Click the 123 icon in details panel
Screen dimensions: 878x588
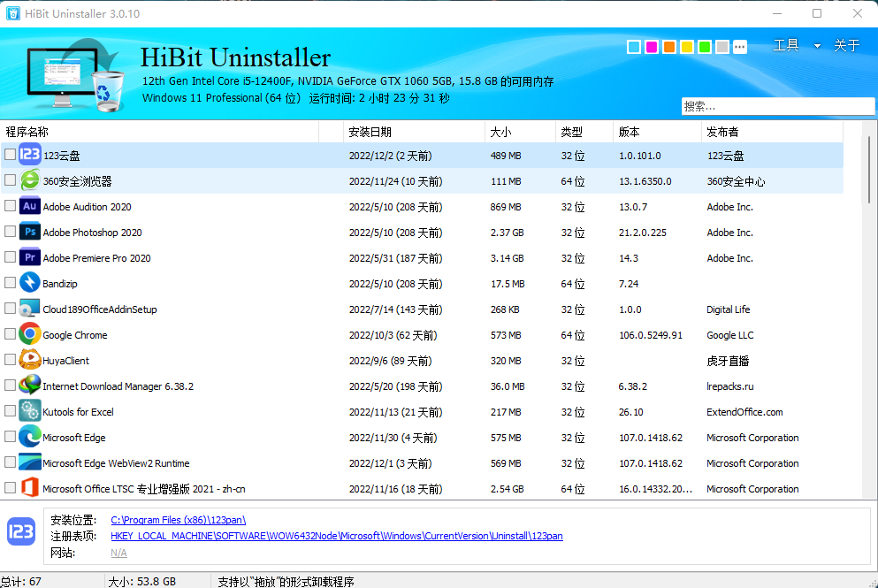[x=19, y=531]
